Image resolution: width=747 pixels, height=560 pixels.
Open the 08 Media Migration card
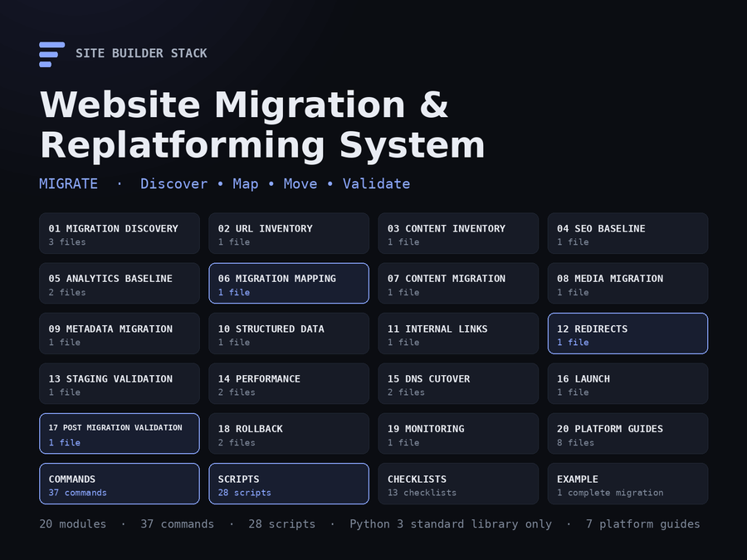point(628,284)
